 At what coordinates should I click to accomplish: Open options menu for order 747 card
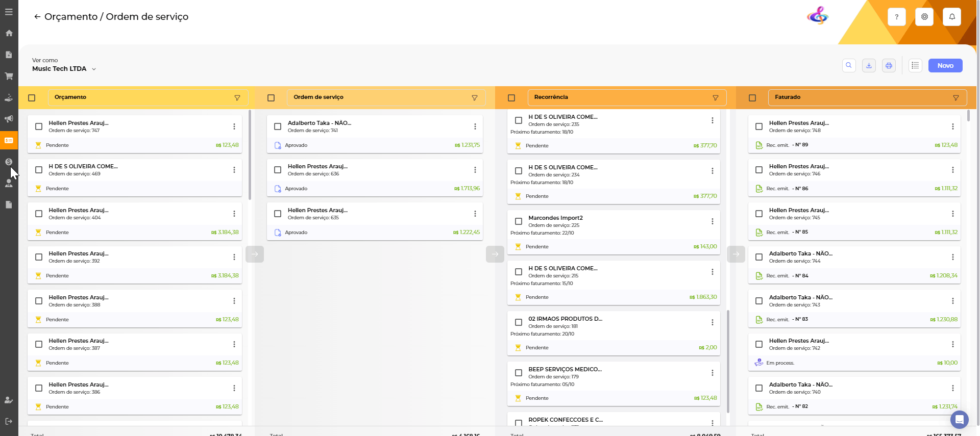234,126
